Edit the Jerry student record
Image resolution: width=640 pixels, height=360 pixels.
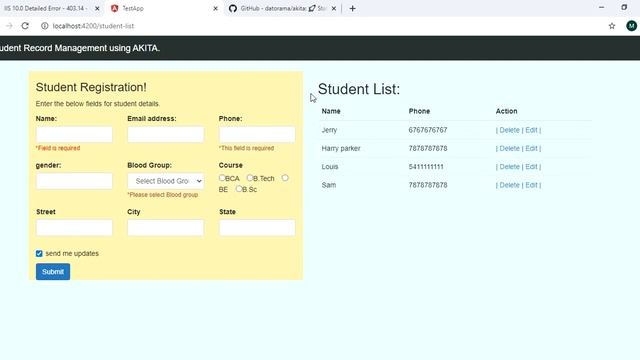point(531,130)
